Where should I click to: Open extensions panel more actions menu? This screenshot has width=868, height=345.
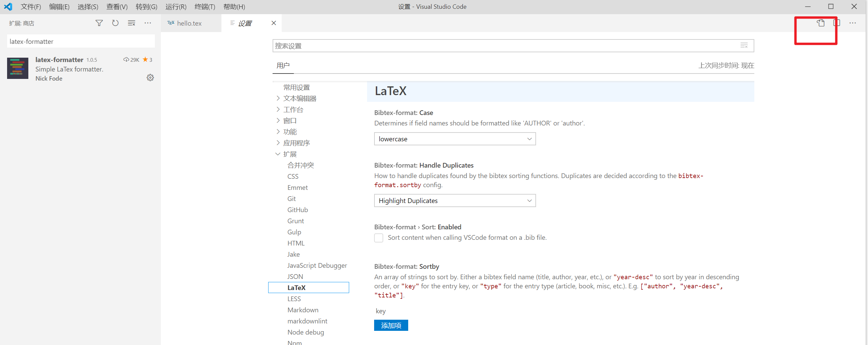pos(148,23)
